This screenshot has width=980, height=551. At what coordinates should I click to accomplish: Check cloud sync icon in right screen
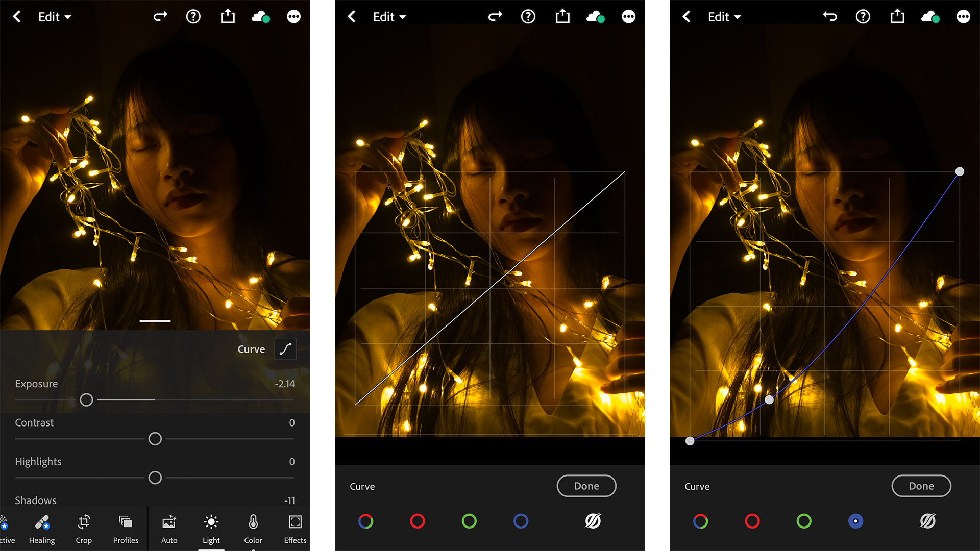click(x=930, y=17)
